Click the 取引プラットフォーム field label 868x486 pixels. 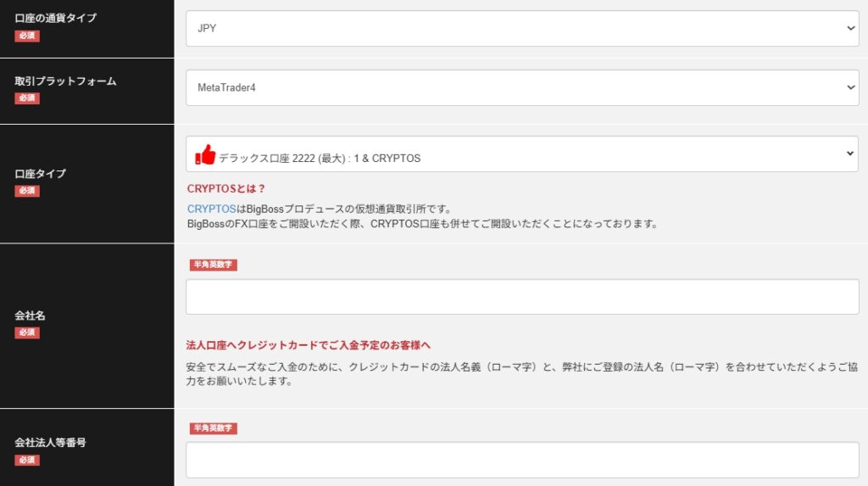(x=65, y=81)
